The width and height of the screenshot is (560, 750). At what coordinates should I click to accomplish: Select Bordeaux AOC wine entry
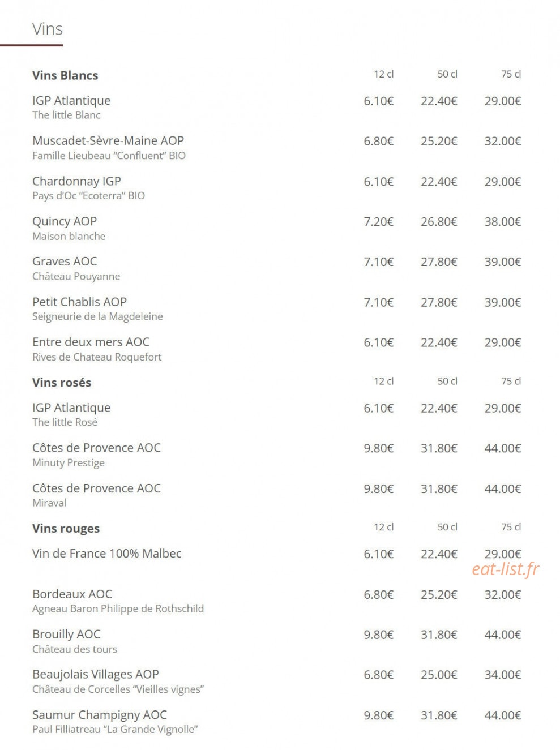(x=118, y=601)
